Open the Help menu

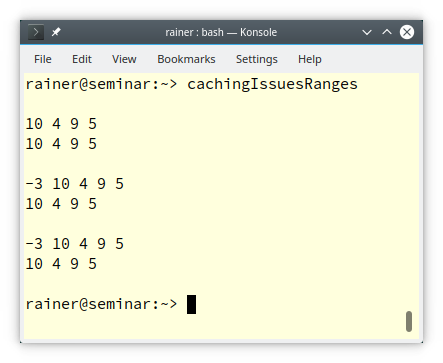(310, 59)
